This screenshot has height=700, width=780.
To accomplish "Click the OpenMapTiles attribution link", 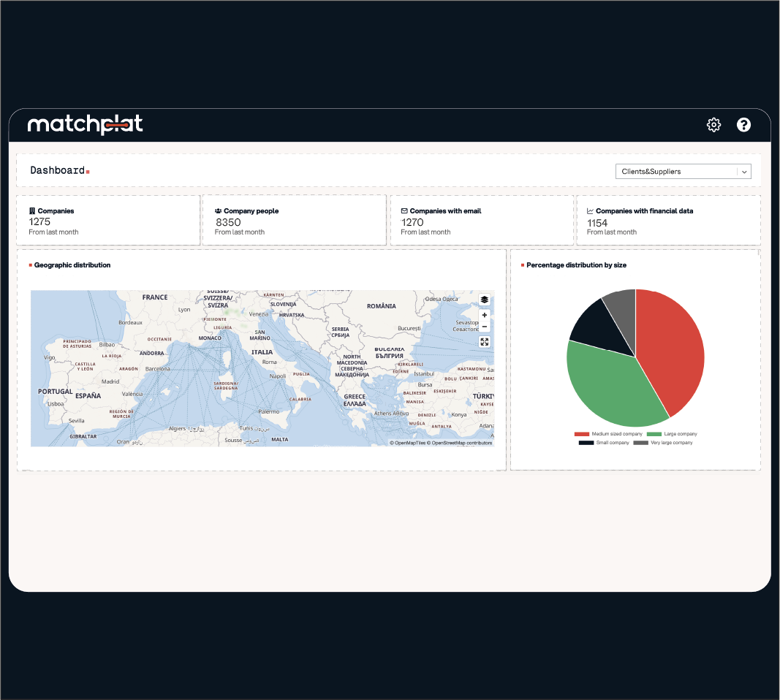I will [x=409, y=443].
